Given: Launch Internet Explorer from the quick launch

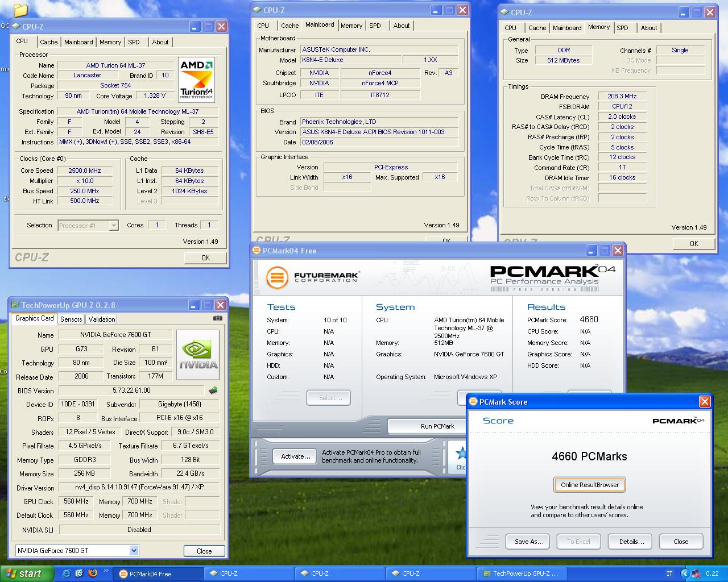Looking at the screenshot, I should coord(66,573).
